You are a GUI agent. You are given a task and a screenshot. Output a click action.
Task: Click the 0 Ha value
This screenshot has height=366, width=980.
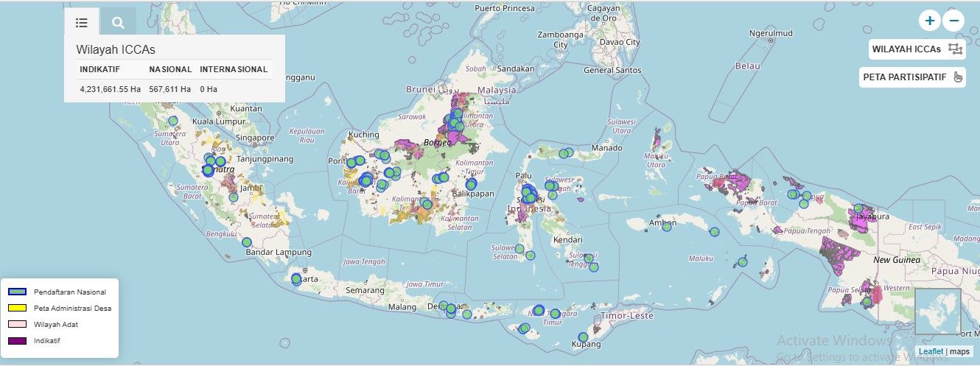click(209, 89)
